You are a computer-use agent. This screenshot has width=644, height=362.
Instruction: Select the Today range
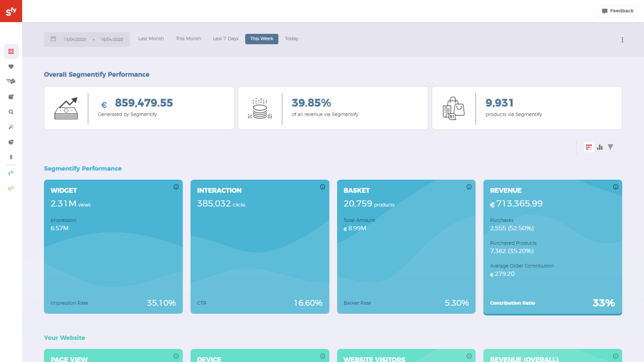click(292, 38)
